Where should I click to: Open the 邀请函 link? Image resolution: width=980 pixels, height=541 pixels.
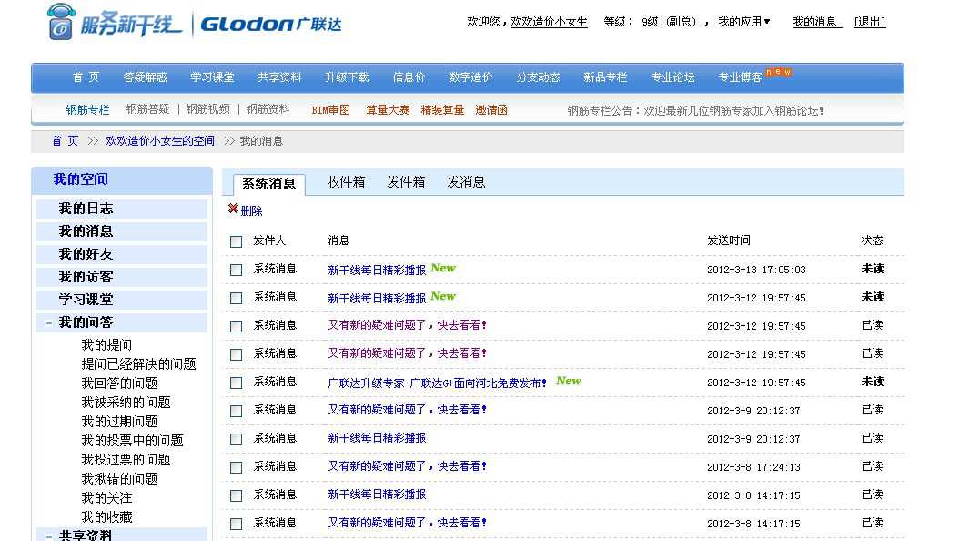pyautogui.click(x=491, y=110)
